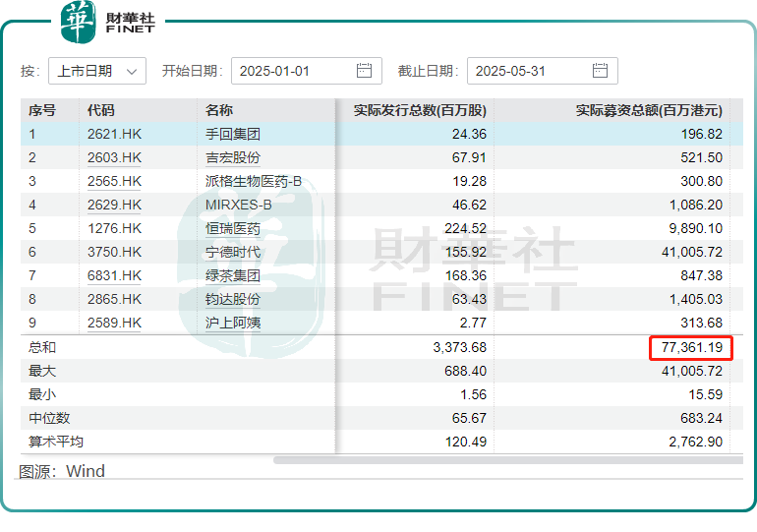Select company name 钧达股份

click(233, 299)
